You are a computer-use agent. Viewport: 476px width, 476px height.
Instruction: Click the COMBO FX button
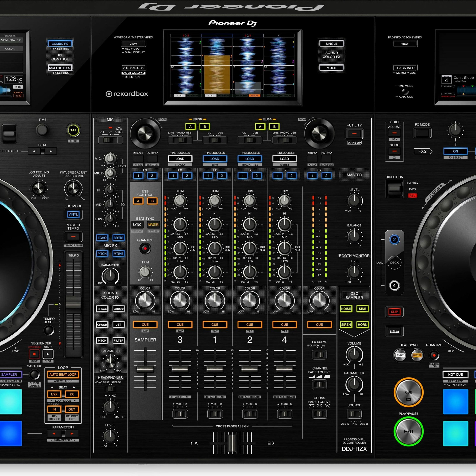[60, 44]
